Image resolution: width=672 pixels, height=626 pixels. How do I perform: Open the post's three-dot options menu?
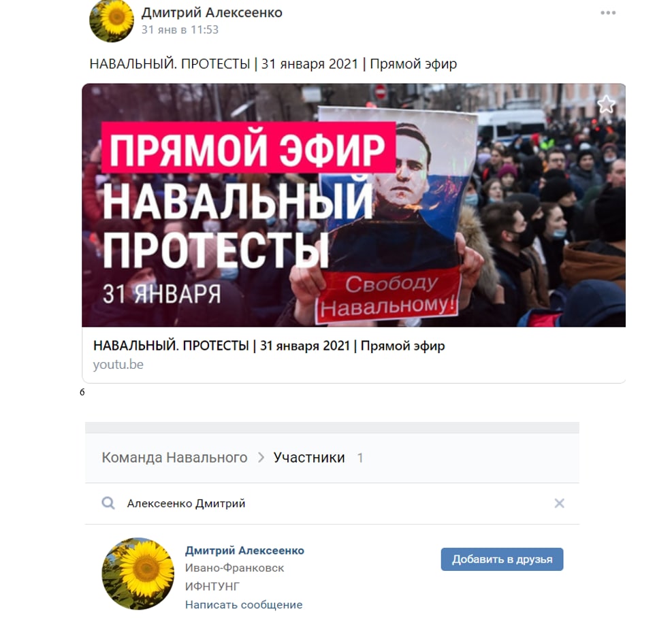coord(608,13)
